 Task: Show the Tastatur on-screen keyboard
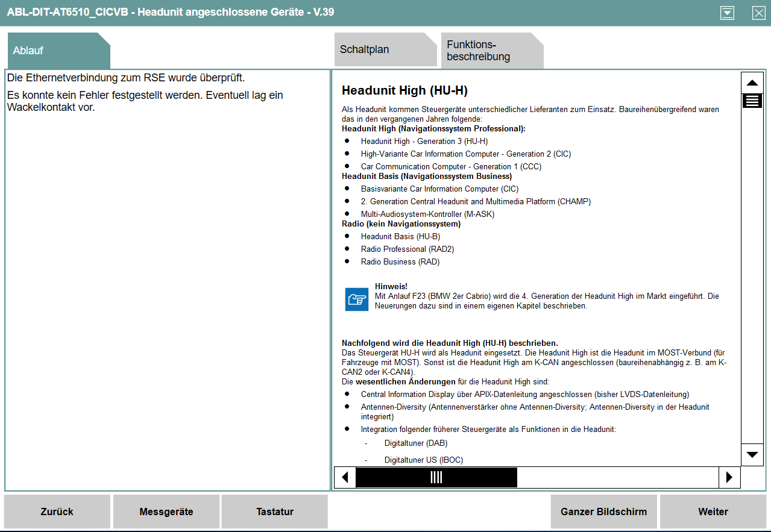click(275, 512)
